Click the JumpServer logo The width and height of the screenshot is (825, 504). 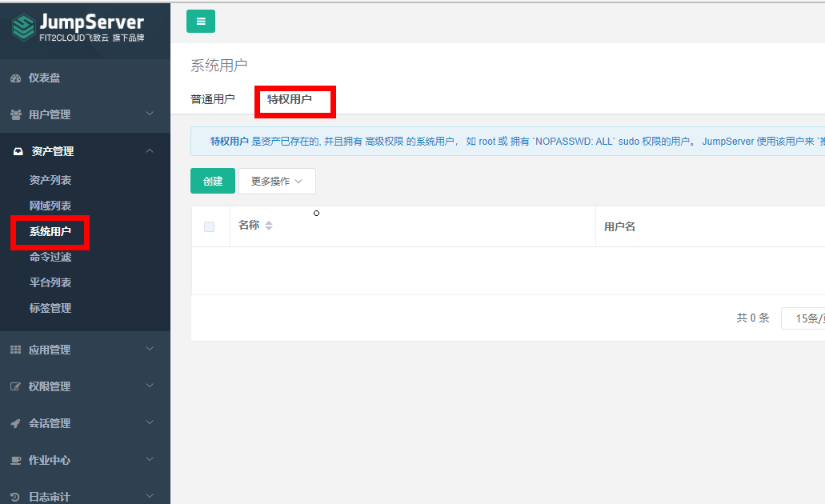pyautogui.click(x=78, y=27)
